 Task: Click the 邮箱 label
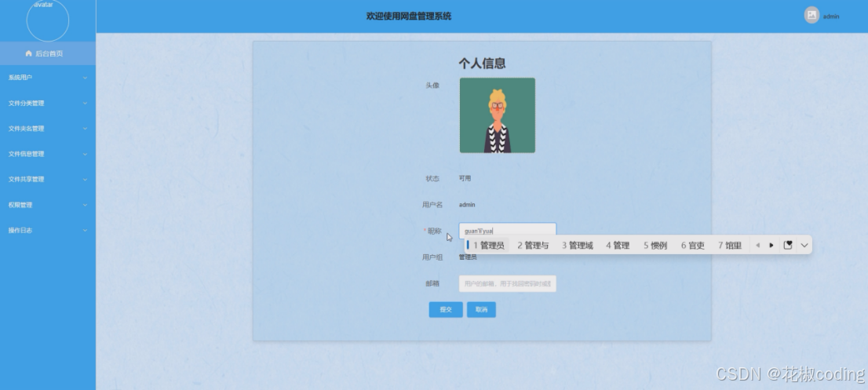[x=432, y=283]
